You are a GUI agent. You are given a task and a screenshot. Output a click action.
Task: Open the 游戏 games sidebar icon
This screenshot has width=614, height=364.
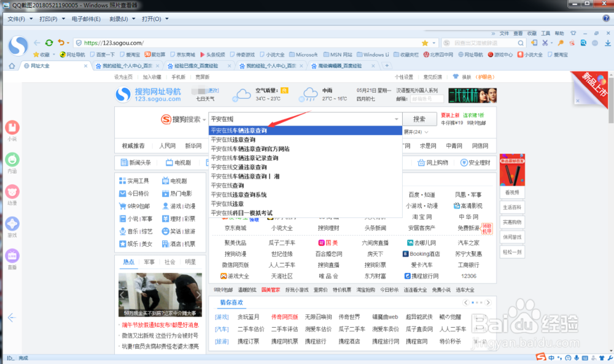point(12,223)
